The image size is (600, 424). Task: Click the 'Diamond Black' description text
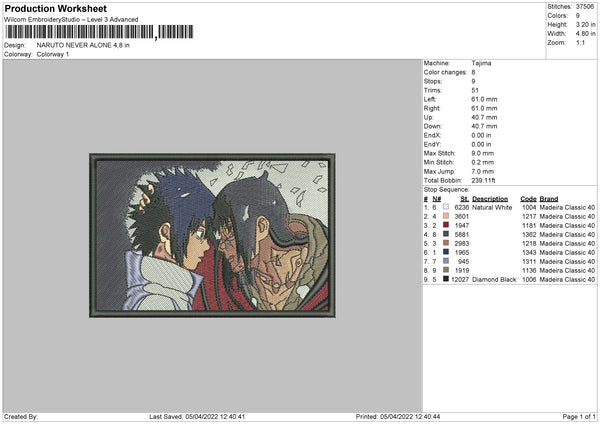(x=494, y=280)
